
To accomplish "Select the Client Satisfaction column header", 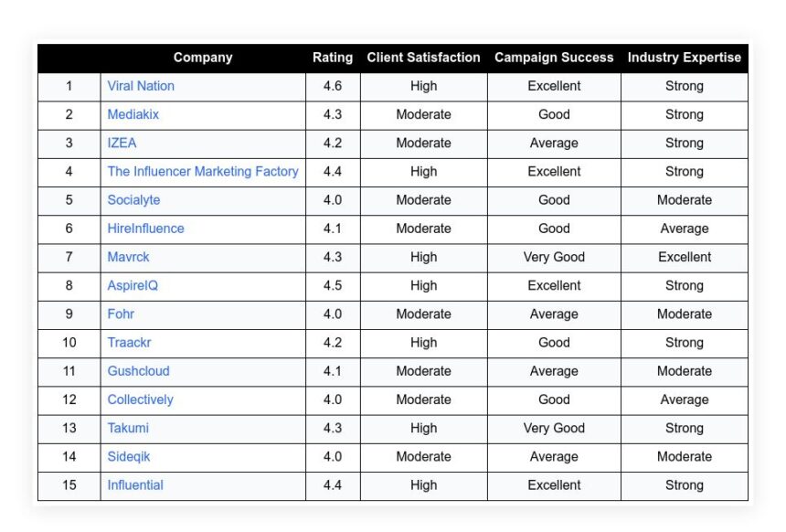I will tap(423, 58).
